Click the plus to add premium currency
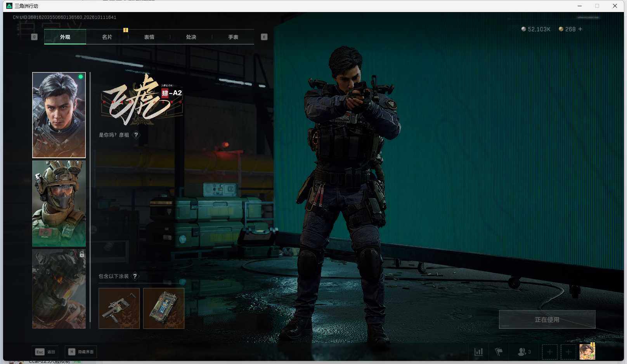627x364 pixels. [x=580, y=29]
